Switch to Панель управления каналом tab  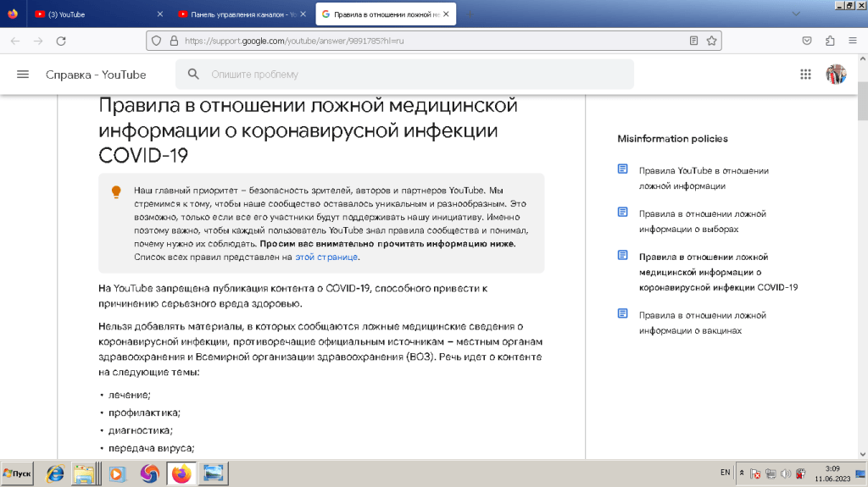coord(237,14)
